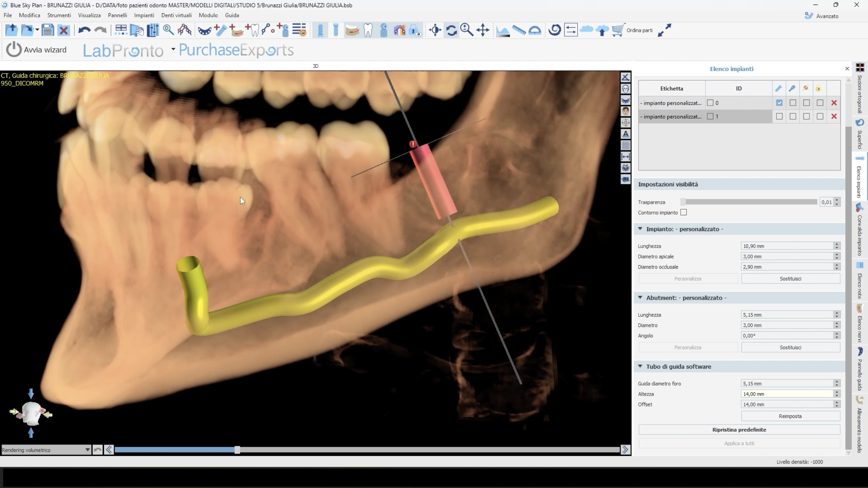The image size is (868, 488).
Task: Click the rotate view tool icon
Action: click(x=451, y=30)
